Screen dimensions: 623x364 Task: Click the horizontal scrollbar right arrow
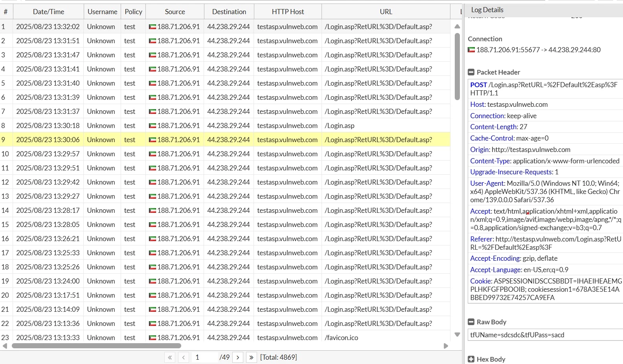[x=446, y=346]
